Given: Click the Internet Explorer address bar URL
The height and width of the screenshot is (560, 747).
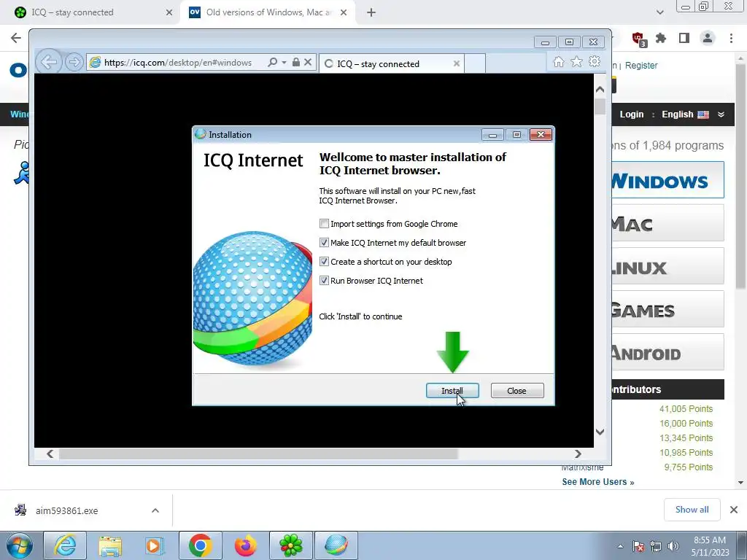Looking at the screenshot, I should click(178, 63).
